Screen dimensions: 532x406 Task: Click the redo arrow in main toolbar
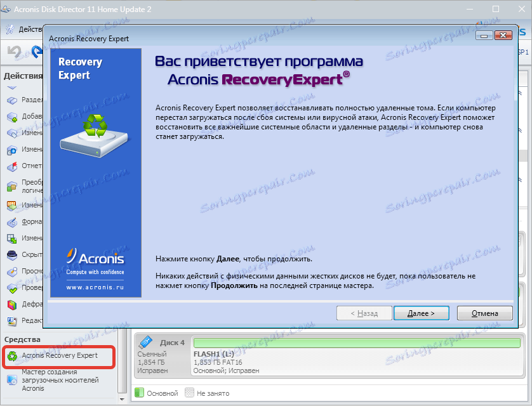pos(37,52)
